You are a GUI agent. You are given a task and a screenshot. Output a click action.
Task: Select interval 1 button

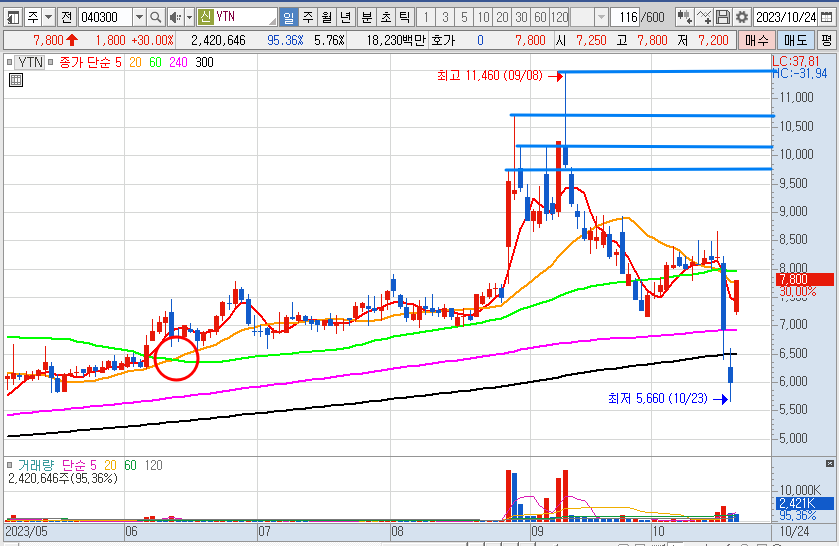426,18
